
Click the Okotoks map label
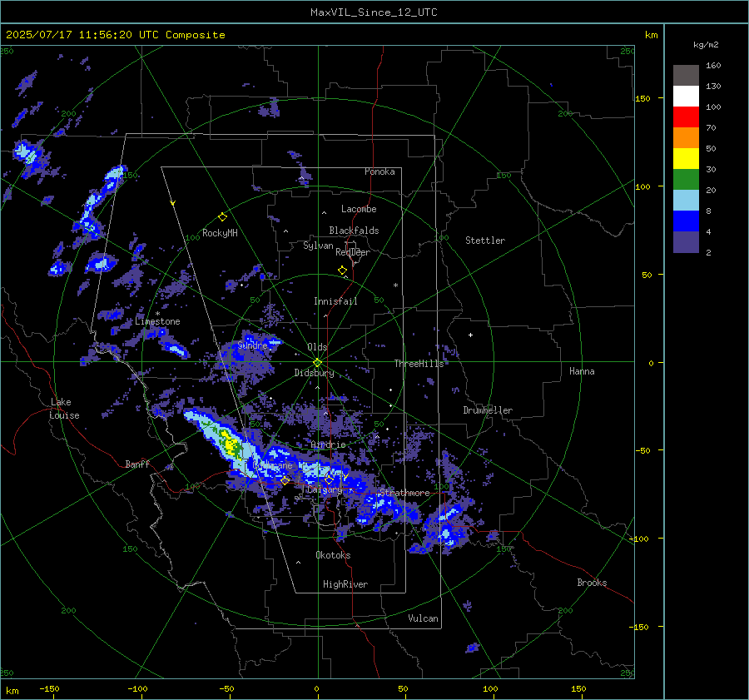coord(333,555)
